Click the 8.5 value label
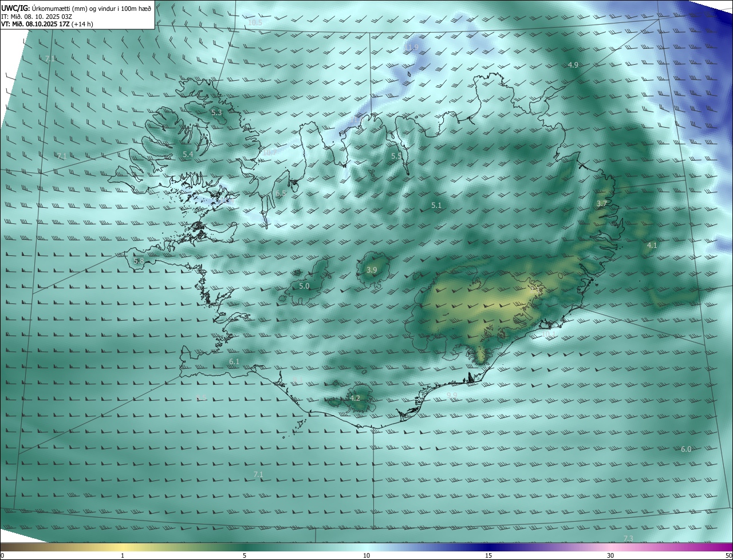Image resolution: width=733 pixels, height=560 pixels. (x=202, y=397)
